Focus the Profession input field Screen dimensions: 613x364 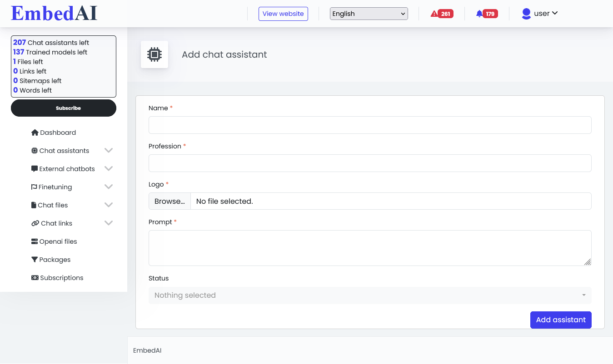(x=370, y=163)
